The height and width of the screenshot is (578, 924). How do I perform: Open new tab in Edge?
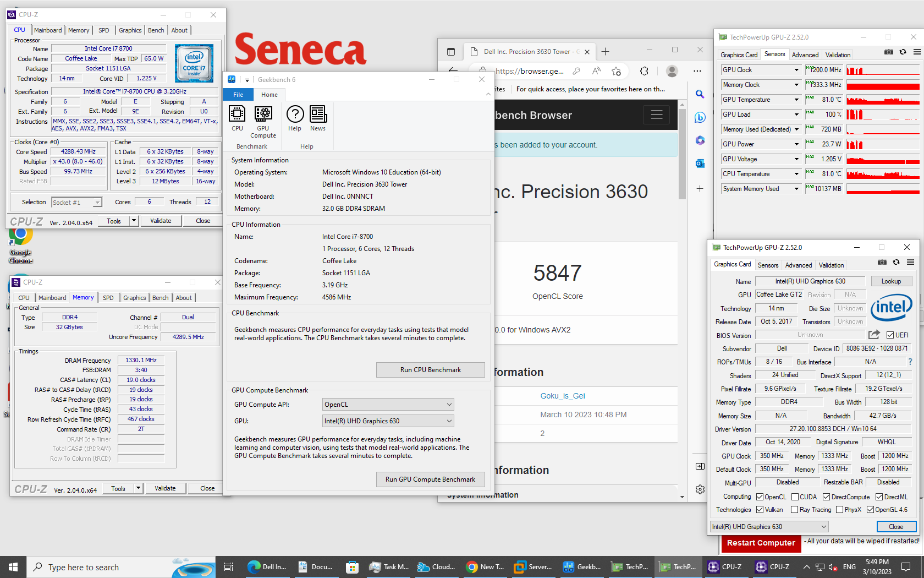coord(605,52)
